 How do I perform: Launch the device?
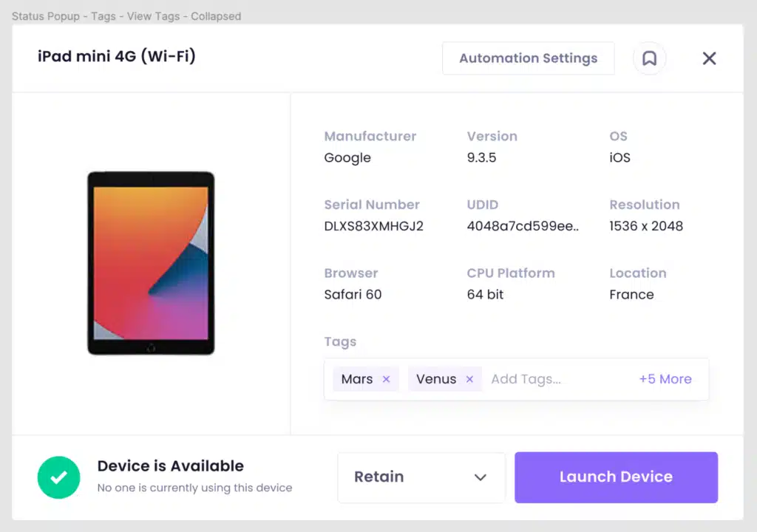tap(616, 477)
